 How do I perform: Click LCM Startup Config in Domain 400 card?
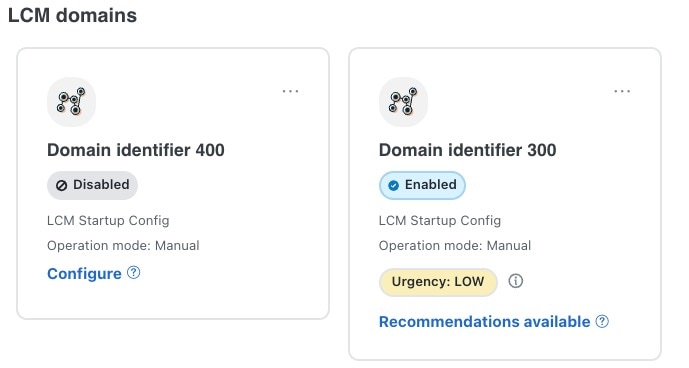point(108,220)
